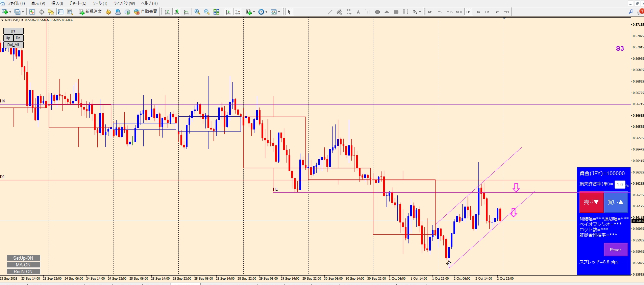Switch chart to candlestick mode
The width and height of the screenshot is (644, 285).
[177, 12]
